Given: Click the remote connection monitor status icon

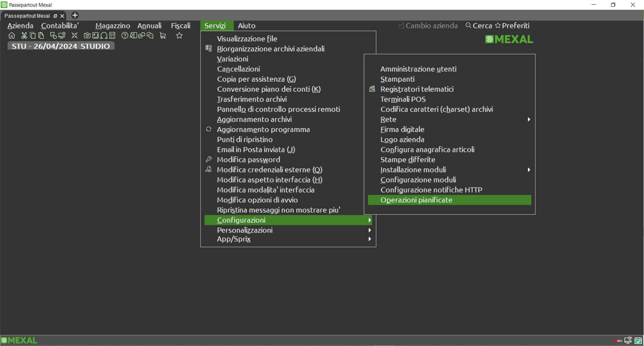Looking at the screenshot, I should tap(628, 341).
